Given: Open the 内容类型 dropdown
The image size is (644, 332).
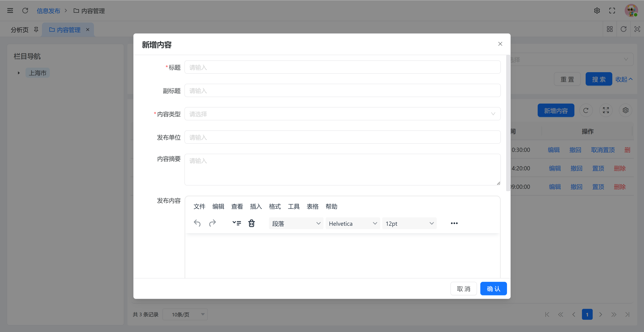Looking at the screenshot, I should (x=342, y=114).
